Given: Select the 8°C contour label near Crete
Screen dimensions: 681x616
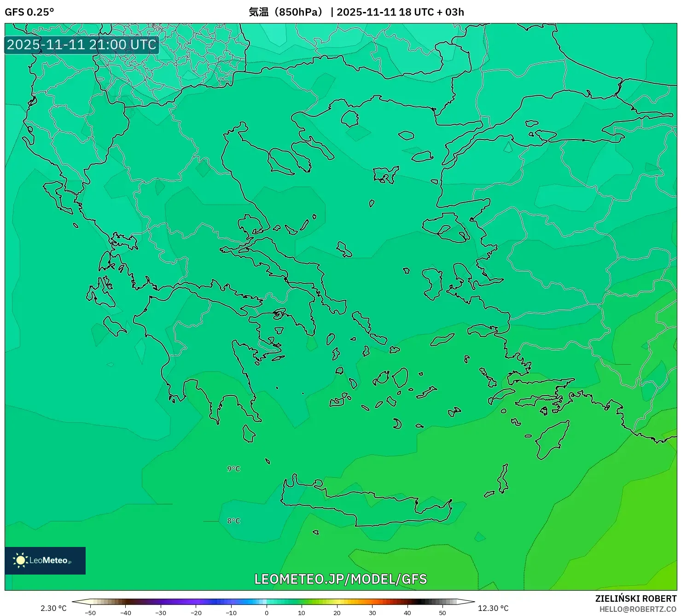Looking at the screenshot, I should point(234,521).
